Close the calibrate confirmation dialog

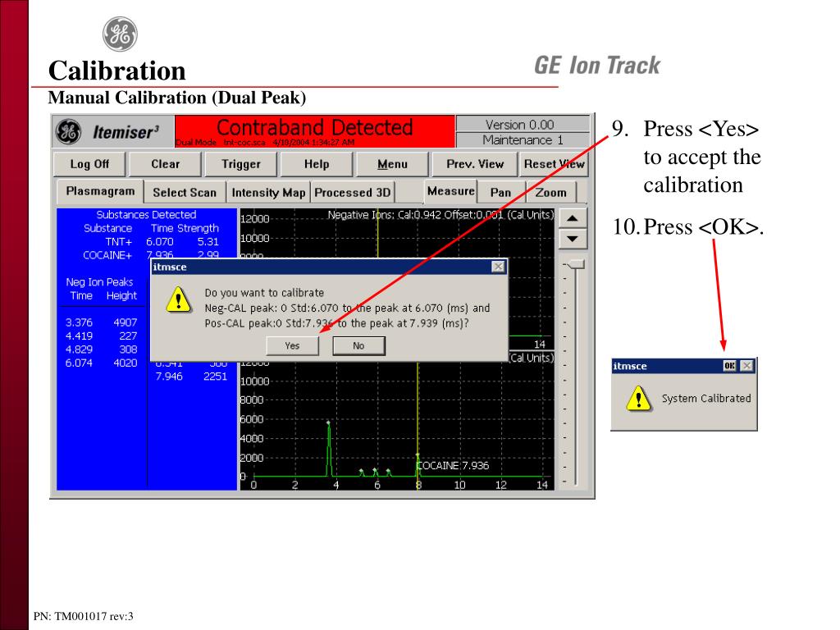[x=498, y=267]
